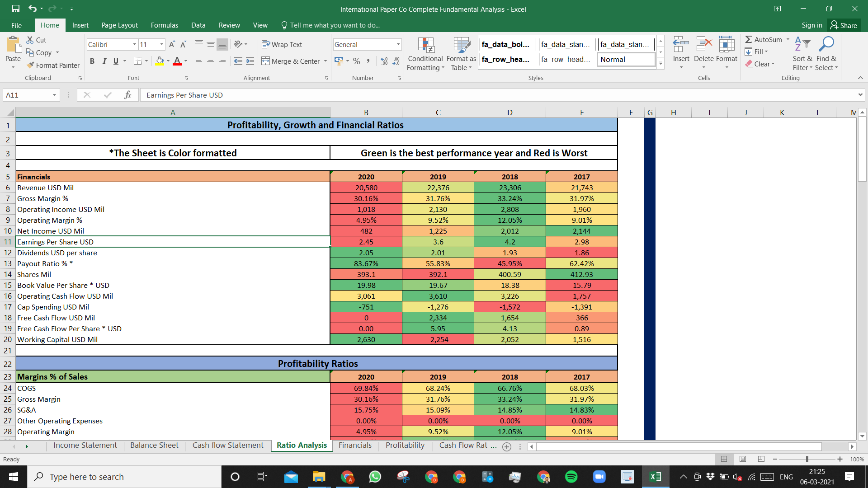Viewport: 868px width, 488px height.
Task: Toggle Wrap Text
Action: (x=282, y=44)
